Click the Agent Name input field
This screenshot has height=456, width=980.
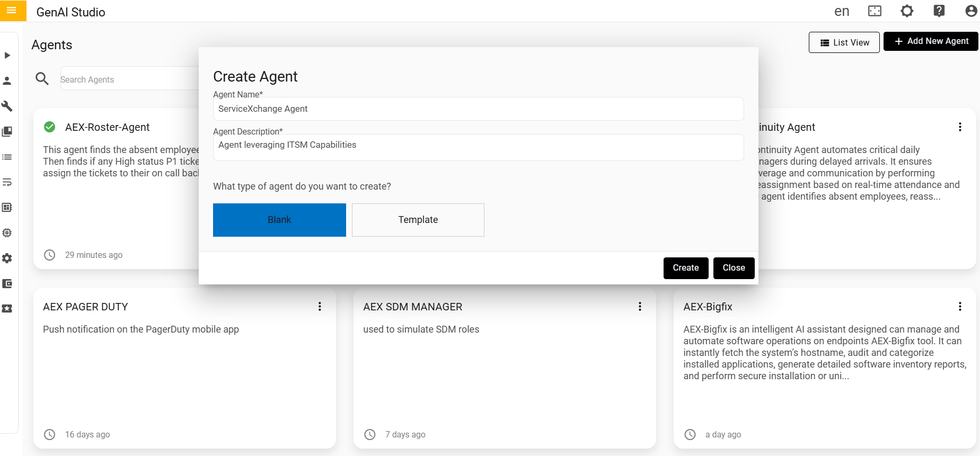(x=478, y=109)
